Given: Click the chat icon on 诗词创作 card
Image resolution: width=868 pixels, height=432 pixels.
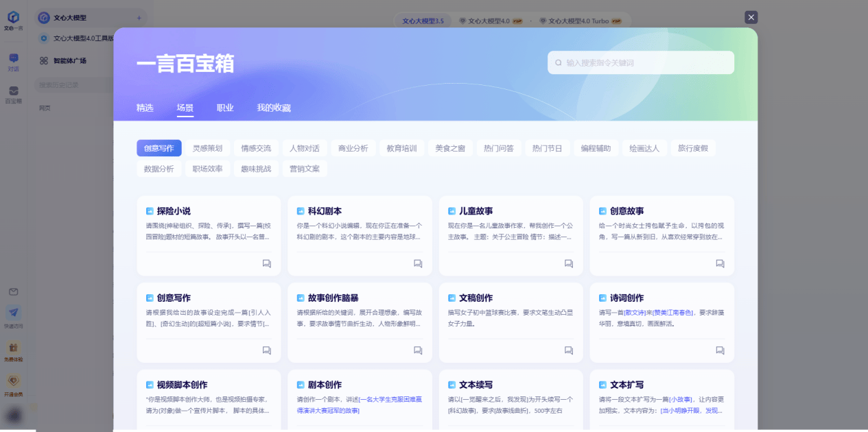Looking at the screenshot, I should [x=720, y=350].
